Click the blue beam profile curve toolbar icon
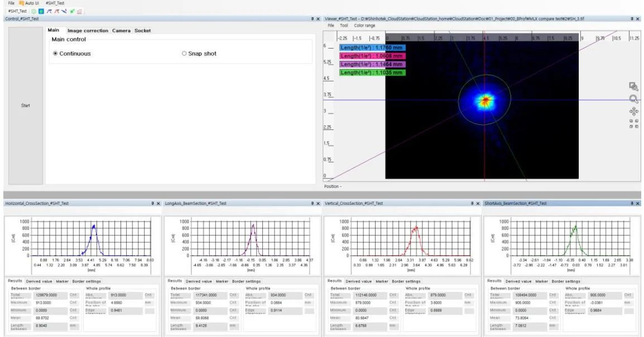Screen dimensions: 644x337 (49, 11)
